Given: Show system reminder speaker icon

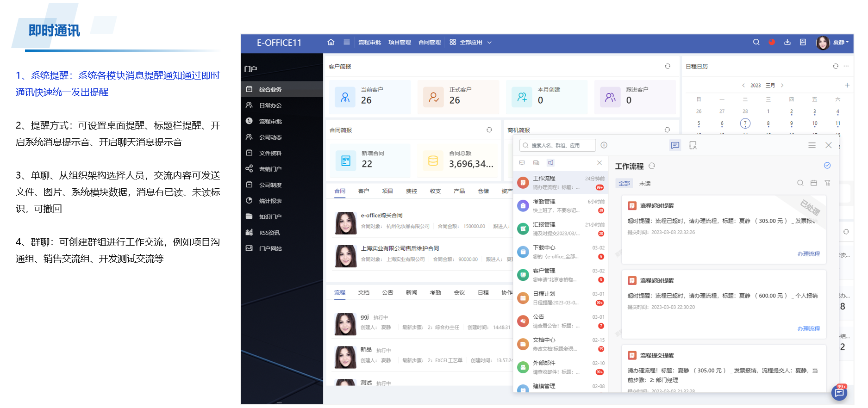Looking at the screenshot, I should pos(550,163).
